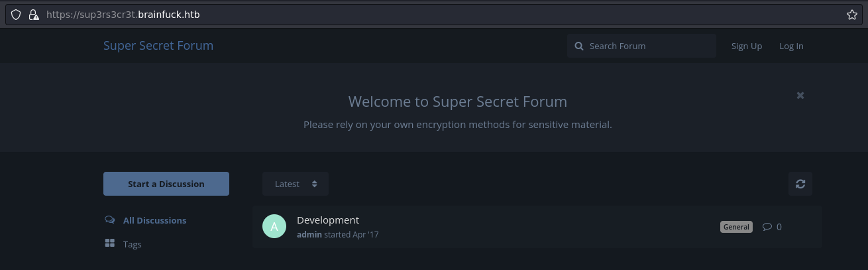Click the All Discussions chat icon

(x=110, y=220)
